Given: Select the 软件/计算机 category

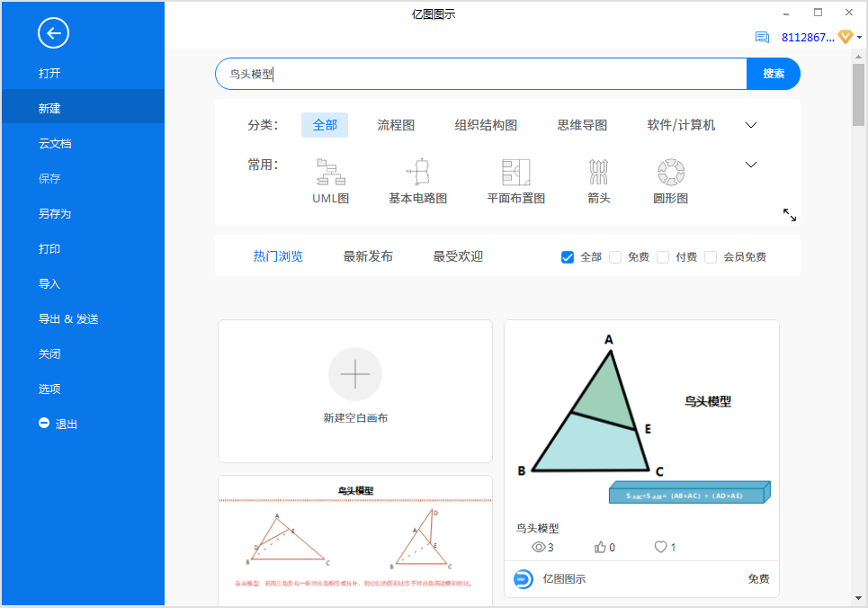Looking at the screenshot, I should click(682, 125).
